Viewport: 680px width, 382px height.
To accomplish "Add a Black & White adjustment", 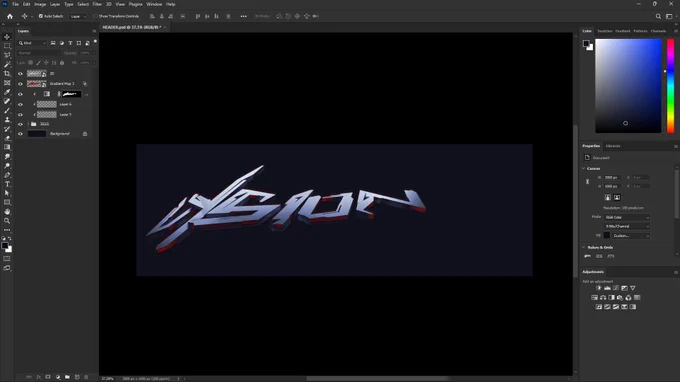I will pyautogui.click(x=611, y=297).
